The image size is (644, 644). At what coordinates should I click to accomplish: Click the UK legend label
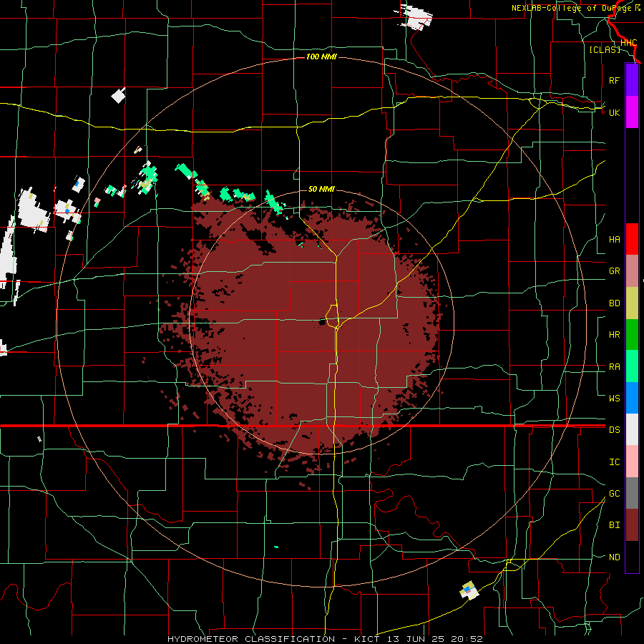(614, 112)
